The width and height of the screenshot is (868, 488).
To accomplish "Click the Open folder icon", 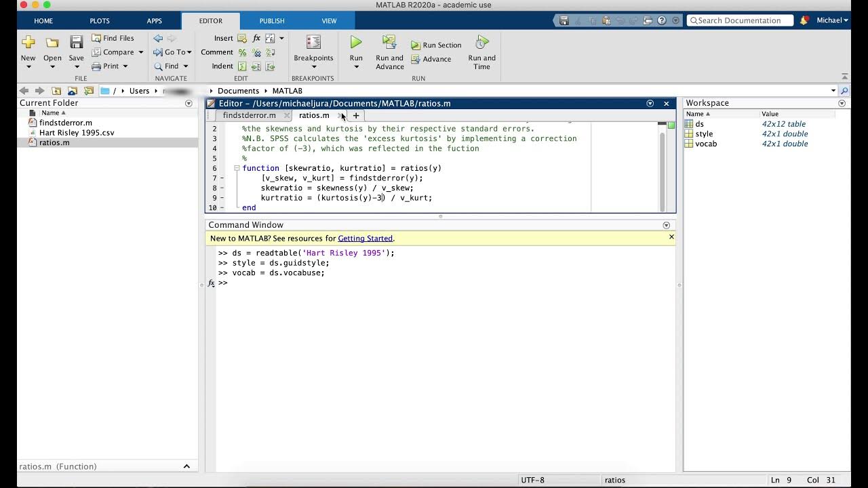I will [52, 42].
